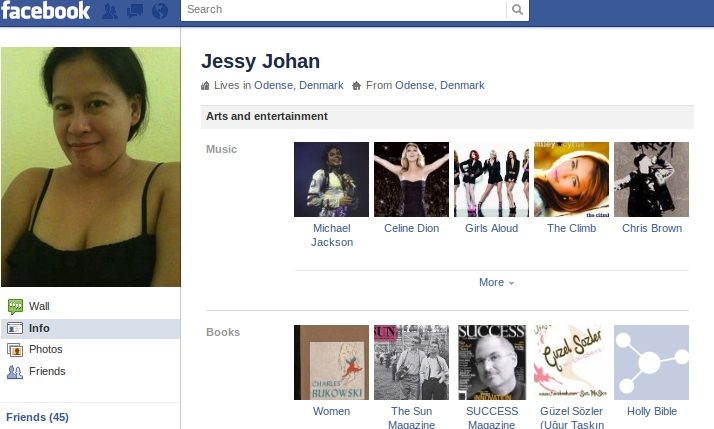The image size is (714, 429).
Task: Click the Michael Jackson thumbnail
Action: coord(332,179)
